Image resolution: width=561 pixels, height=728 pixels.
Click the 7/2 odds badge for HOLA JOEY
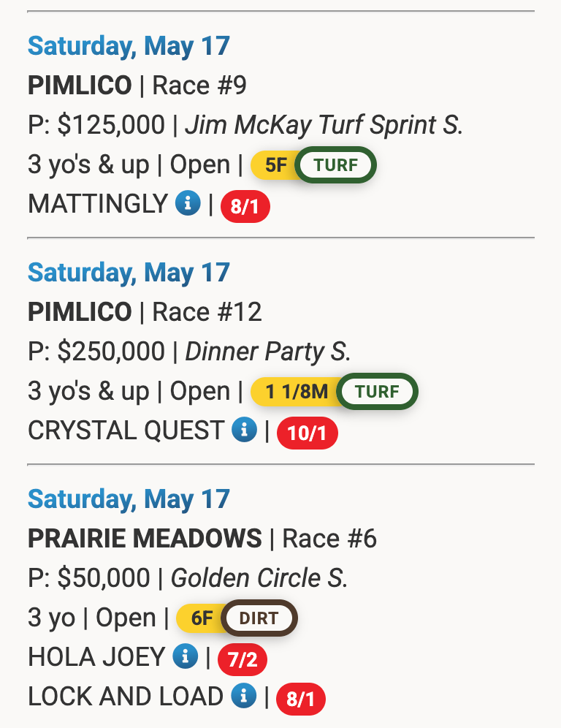[243, 660]
